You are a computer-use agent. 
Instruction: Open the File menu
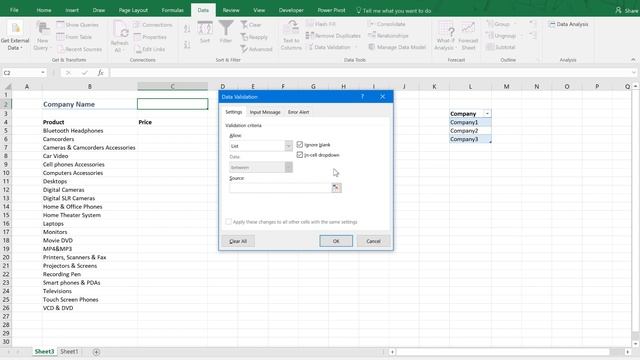click(14, 10)
